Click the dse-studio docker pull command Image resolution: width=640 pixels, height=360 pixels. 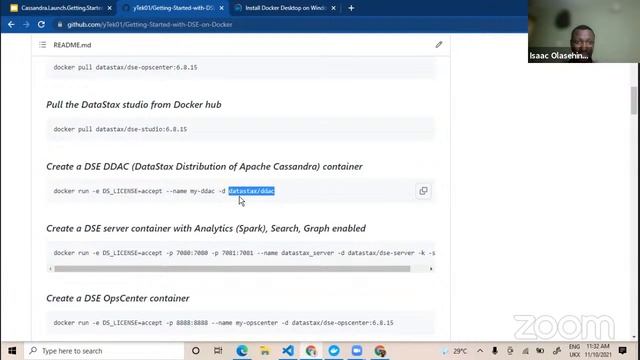click(x=120, y=129)
